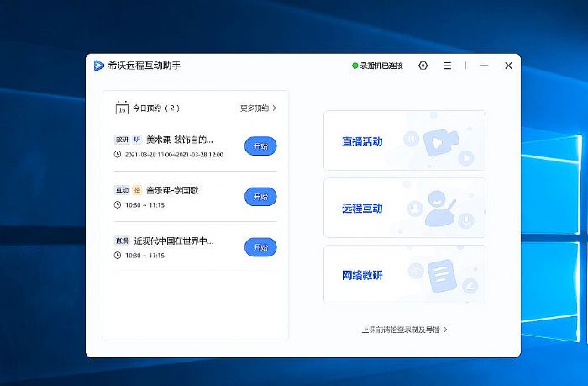Open the 远程互动 card
Viewport: 588px width, 386px height.
click(x=405, y=208)
